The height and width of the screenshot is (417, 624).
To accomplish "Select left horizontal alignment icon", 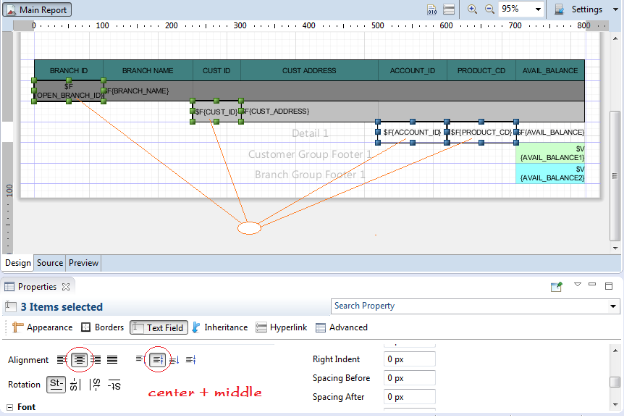I will (62, 359).
